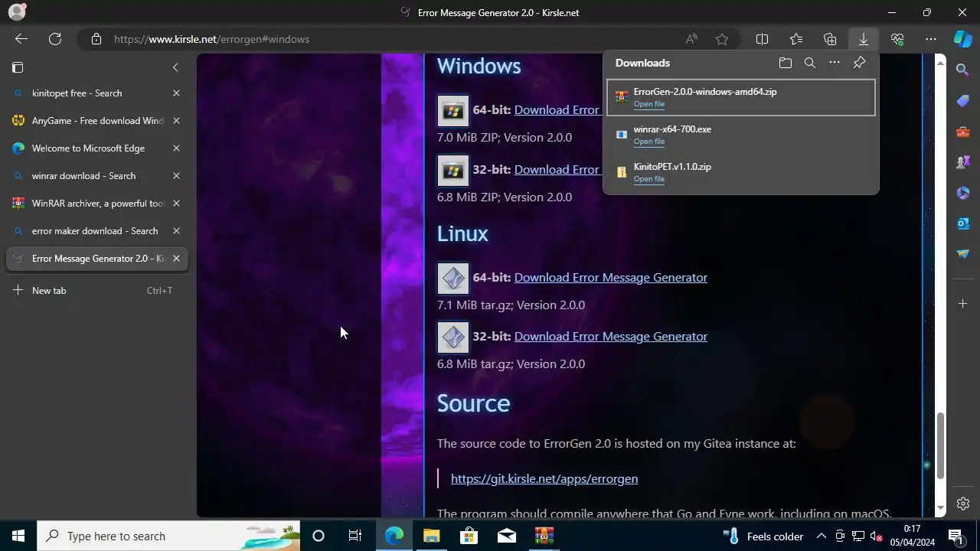Screen dimensions: 980x551
Task: Refresh the current page
Action: tap(55, 39)
